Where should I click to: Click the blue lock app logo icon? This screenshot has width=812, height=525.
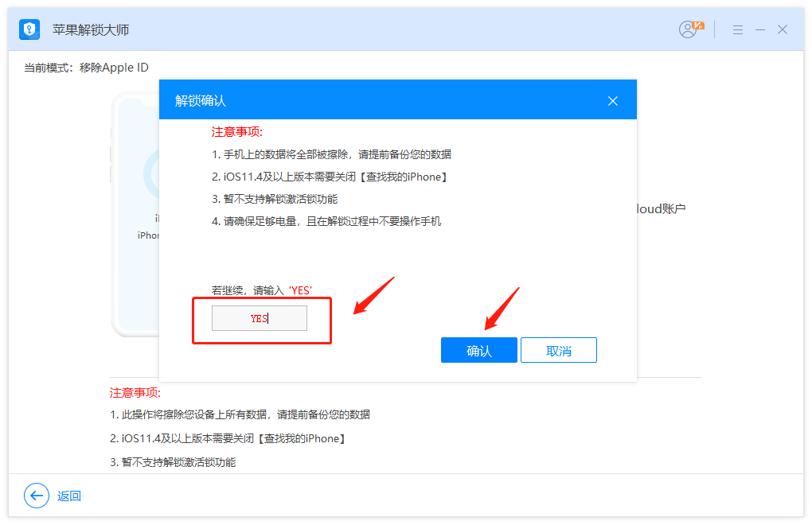point(29,29)
